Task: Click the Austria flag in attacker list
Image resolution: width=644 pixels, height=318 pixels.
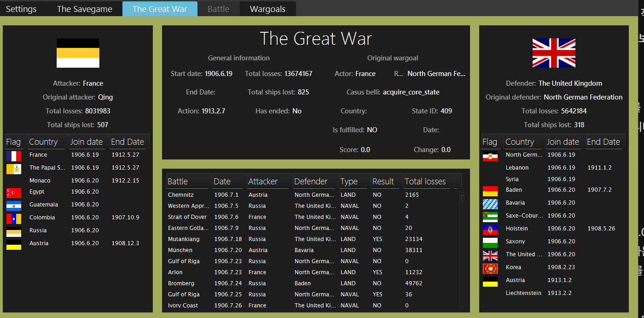Action: pos(14,245)
